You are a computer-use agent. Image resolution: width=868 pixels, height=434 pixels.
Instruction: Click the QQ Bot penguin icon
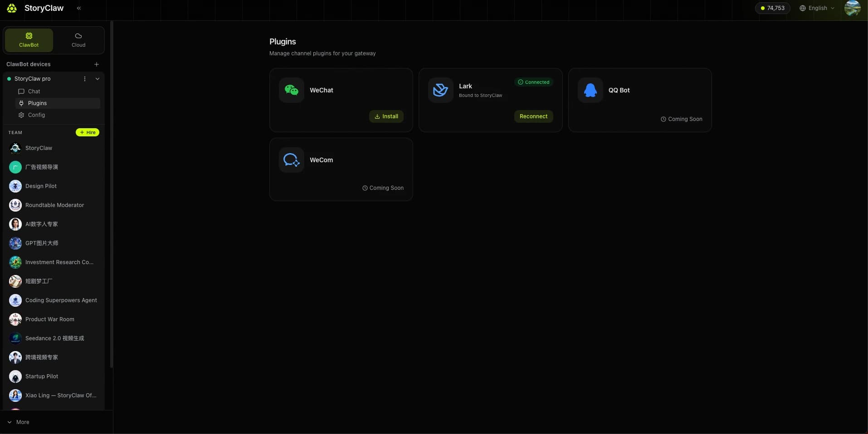tap(590, 90)
